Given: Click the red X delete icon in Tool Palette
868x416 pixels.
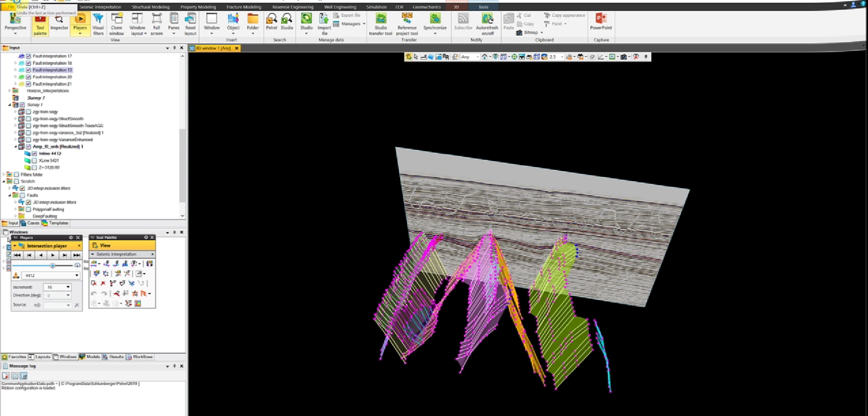Looking at the screenshot, I should point(103,283).
